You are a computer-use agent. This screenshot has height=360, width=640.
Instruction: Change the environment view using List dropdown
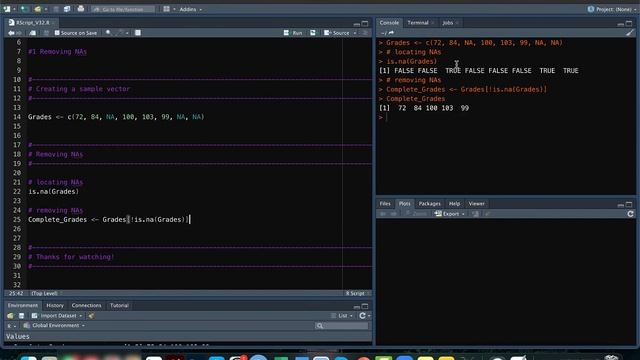(342, 316)
